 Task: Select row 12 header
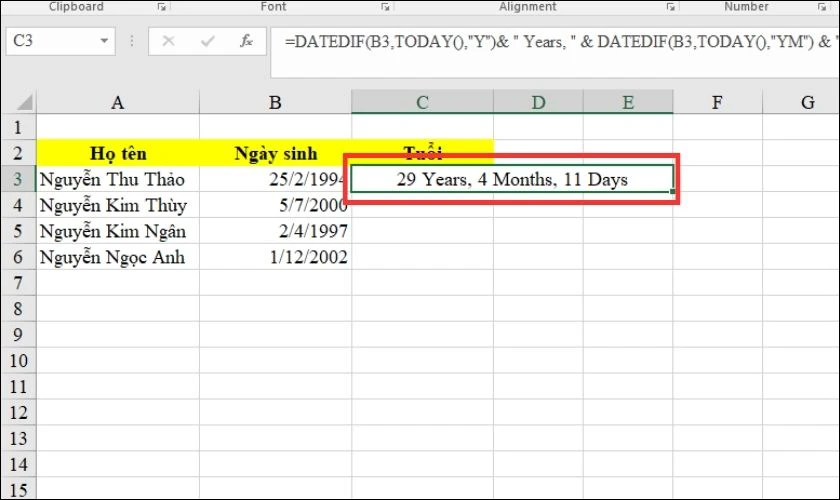click(19, 412)
